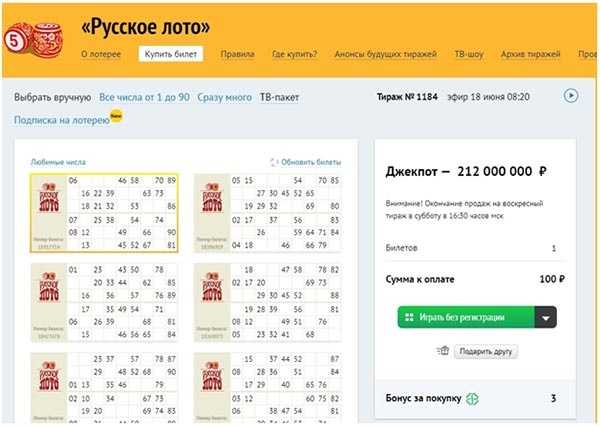This screenshot has height=426, width=600.
Task: Open Подписка на лотерею link
Action: pyautogui.click(x=62, y=120)
